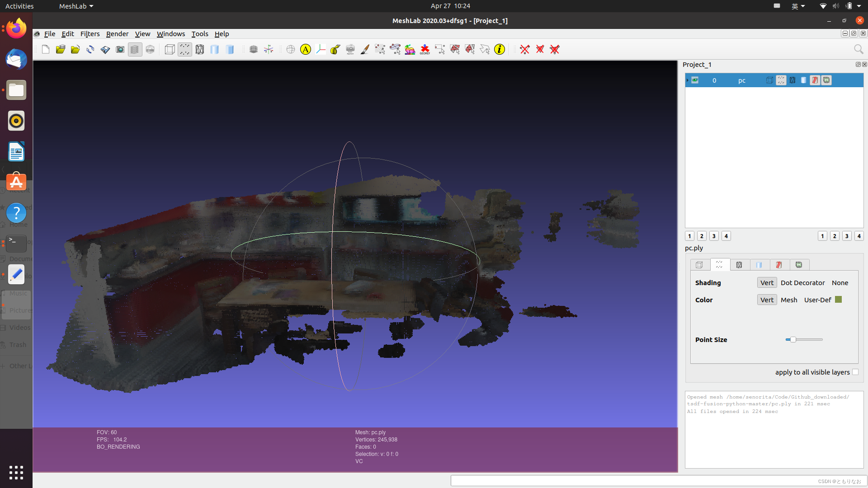Screen dimensions: 868x488
Task: Set Color mode to Mesh
Action: pyautogui.click(x=789, y=300)
